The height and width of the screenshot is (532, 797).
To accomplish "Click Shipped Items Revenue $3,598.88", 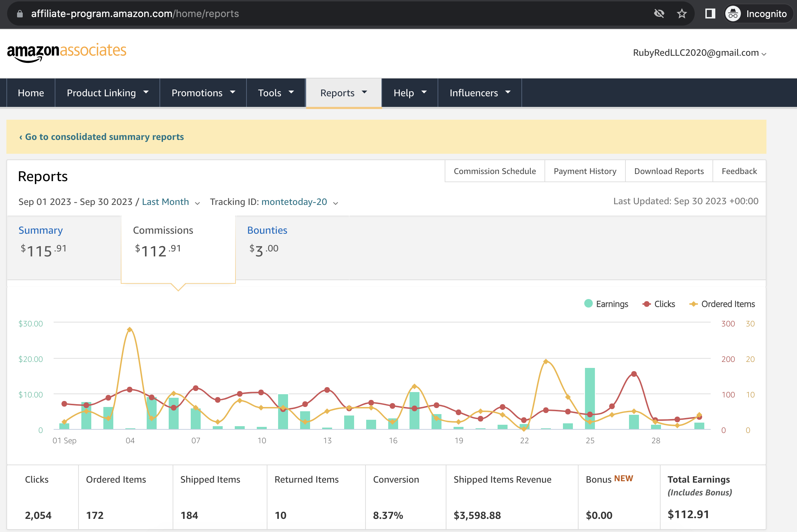I will (477, 515).
